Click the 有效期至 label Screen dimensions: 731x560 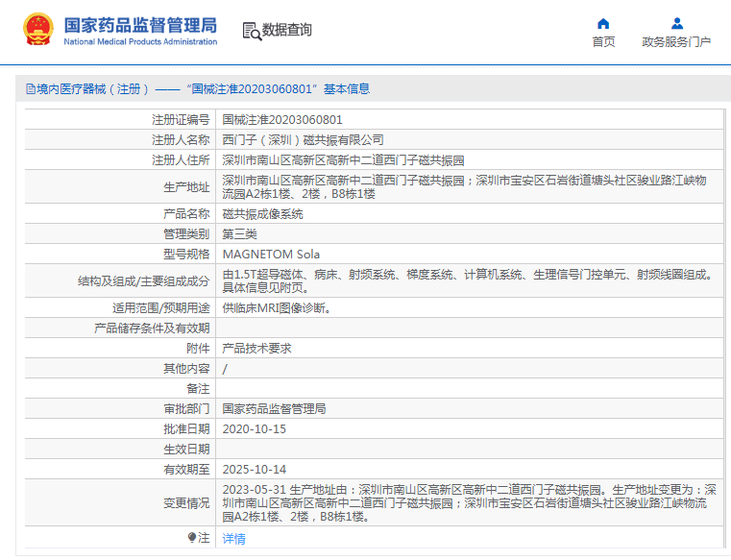click(x=186, y=470)
